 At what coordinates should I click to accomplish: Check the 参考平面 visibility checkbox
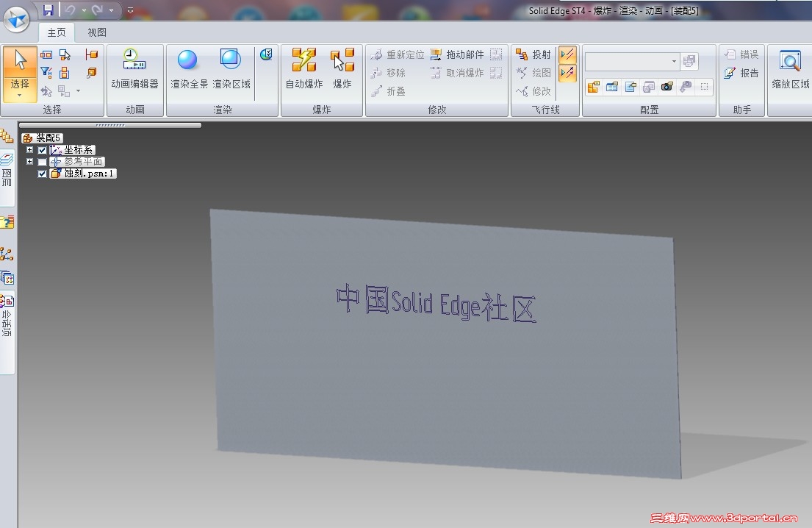pos(43,163)
